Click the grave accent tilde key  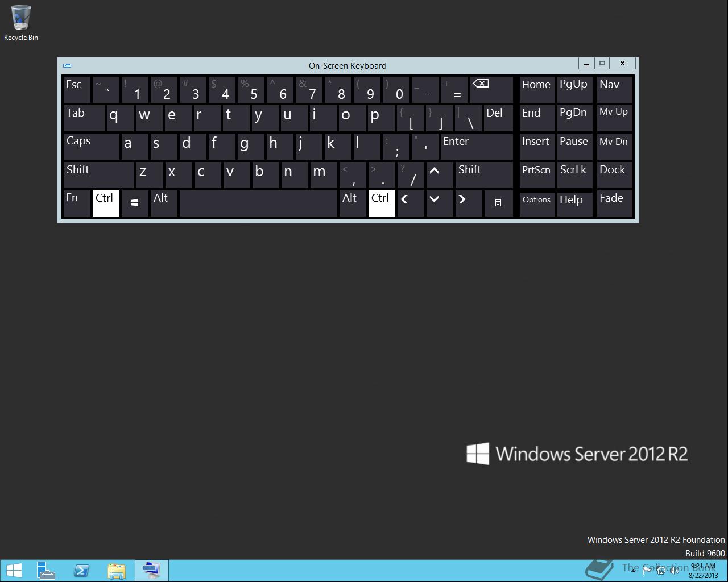[x=106, y=90]
